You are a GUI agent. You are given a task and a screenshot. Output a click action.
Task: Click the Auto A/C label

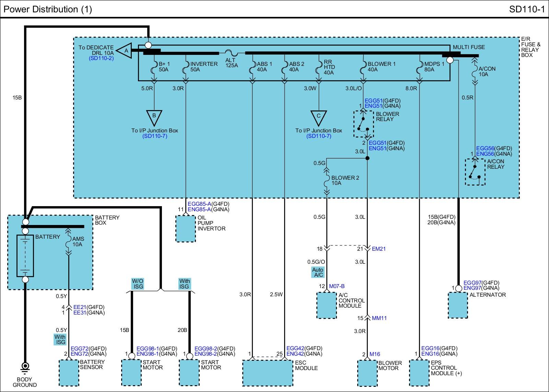pos(318,272)
